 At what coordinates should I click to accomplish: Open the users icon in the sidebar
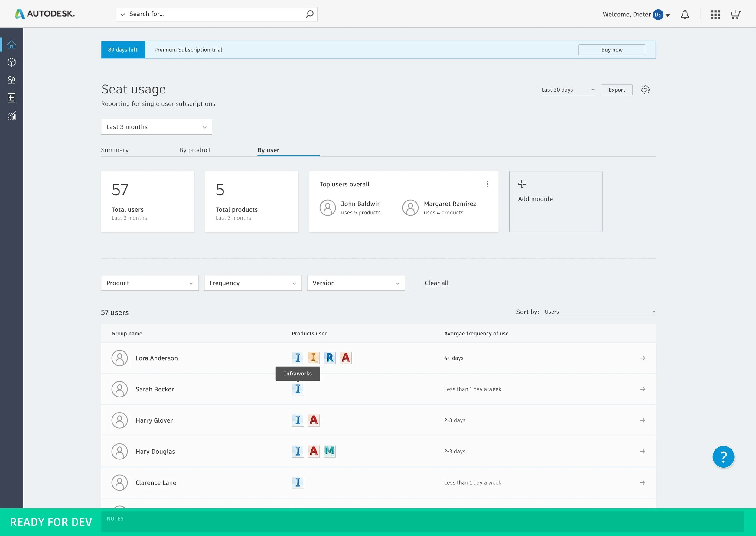point(11,80)
